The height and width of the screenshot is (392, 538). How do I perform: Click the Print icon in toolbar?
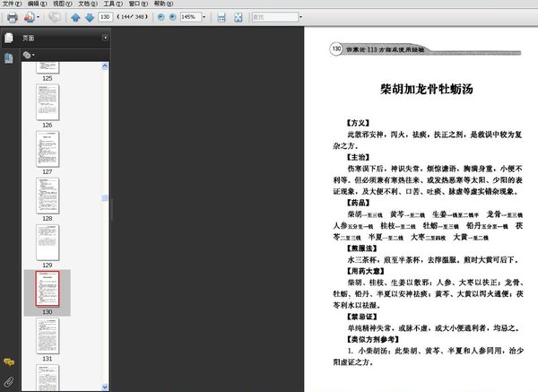pyautogui.click(x=12, y=17)
